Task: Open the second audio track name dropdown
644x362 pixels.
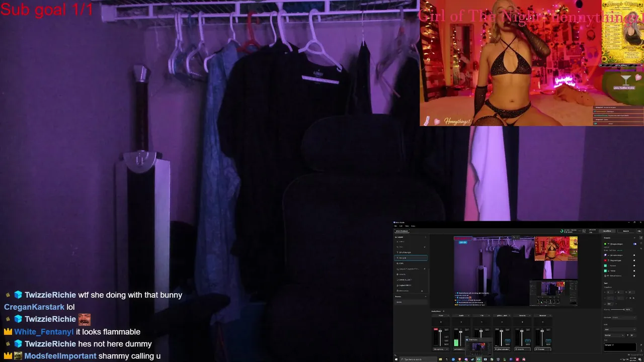Action: [x=461, y=316]
